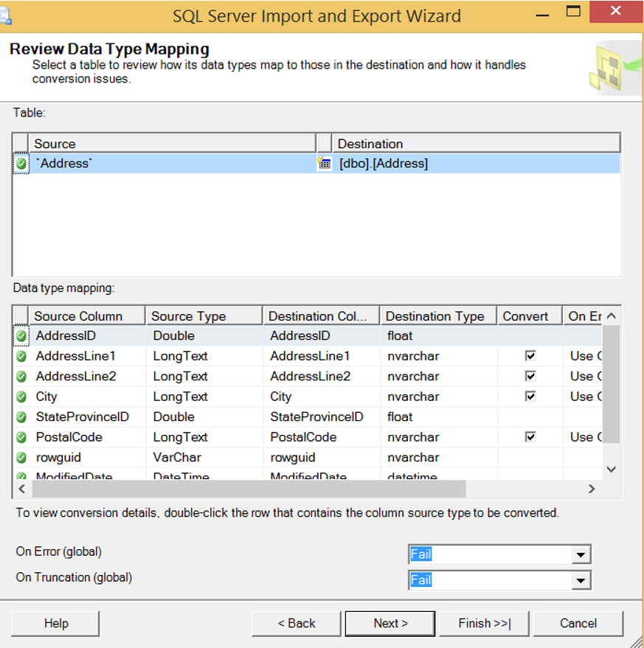Screen dimensions: 644x648
Task: Click green check icon in rowguid row
Action: tap(21, 458)
